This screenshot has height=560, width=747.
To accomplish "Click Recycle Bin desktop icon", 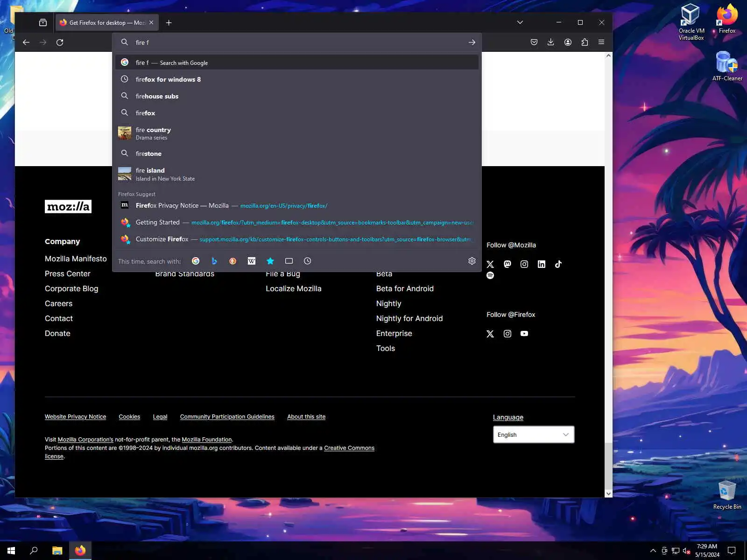I will (727, 495).
